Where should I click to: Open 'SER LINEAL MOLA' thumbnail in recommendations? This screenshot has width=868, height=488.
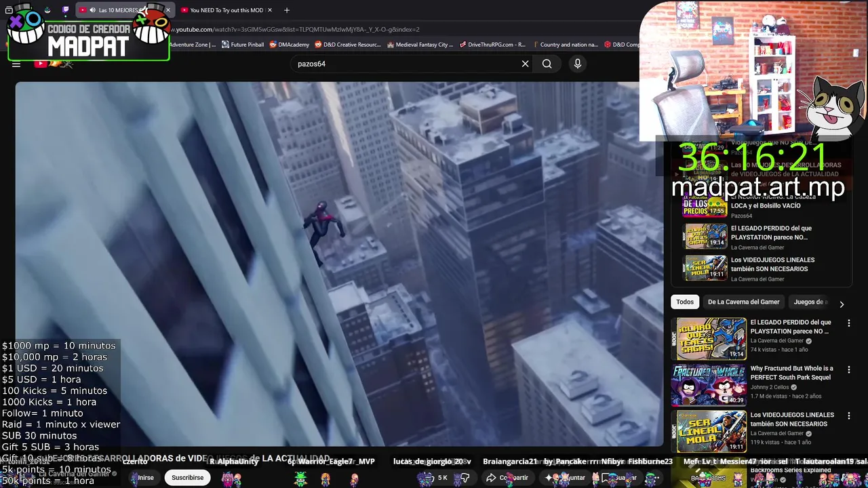click(709, 431)
